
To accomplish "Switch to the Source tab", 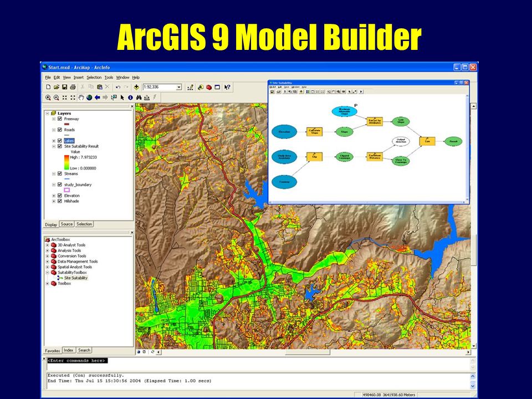I will pos(67,224).
